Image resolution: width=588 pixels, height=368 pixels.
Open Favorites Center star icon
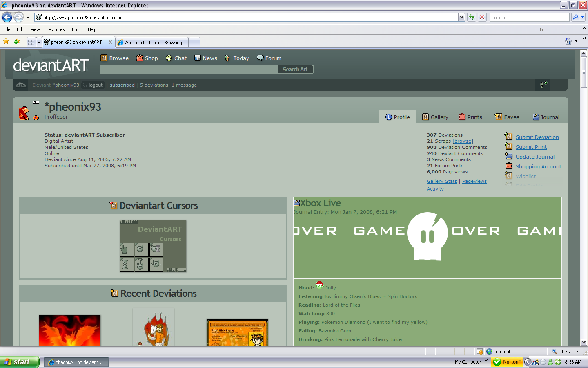click(6, 41)
